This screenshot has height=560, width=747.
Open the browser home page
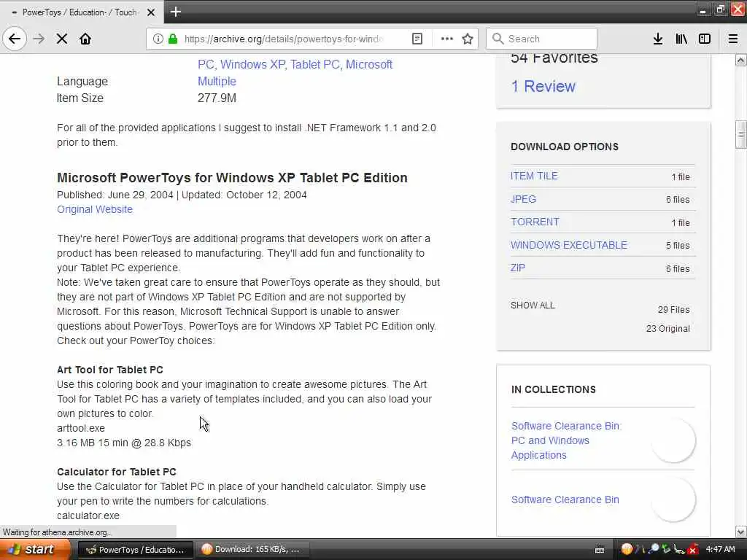pos(85,39)
